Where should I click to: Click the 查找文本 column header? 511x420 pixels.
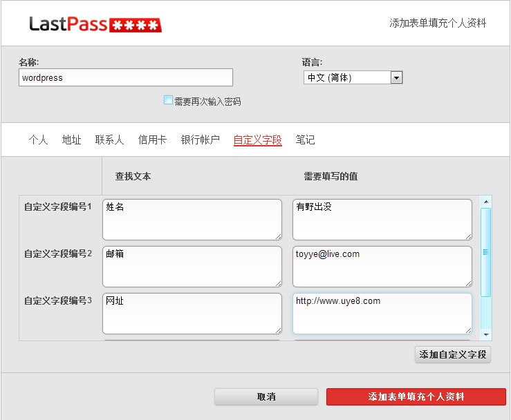click(x=133, y=176)
